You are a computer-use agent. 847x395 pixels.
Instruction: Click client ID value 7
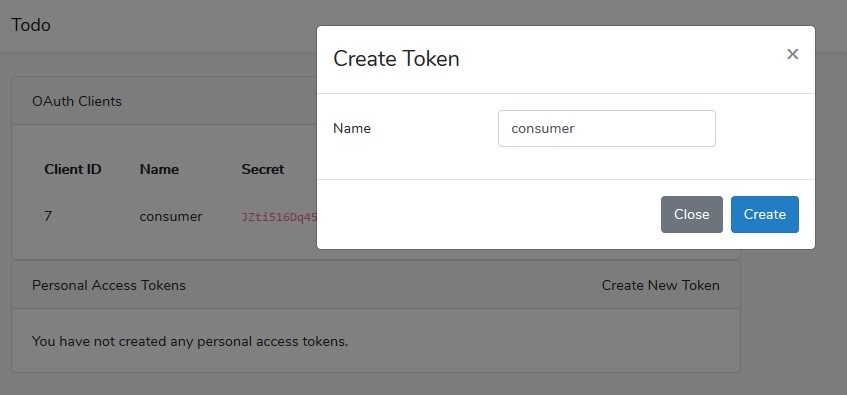pyautogui.click(x=48, y=217)
